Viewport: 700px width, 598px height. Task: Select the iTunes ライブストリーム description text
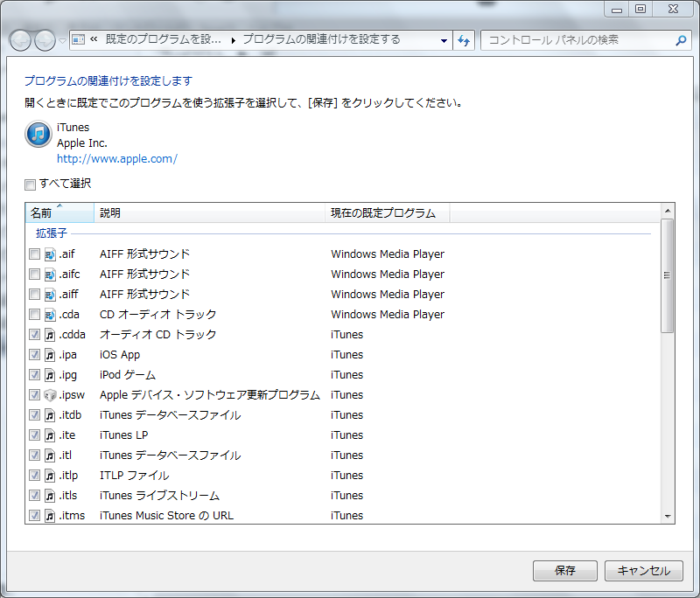coord(159,496)
